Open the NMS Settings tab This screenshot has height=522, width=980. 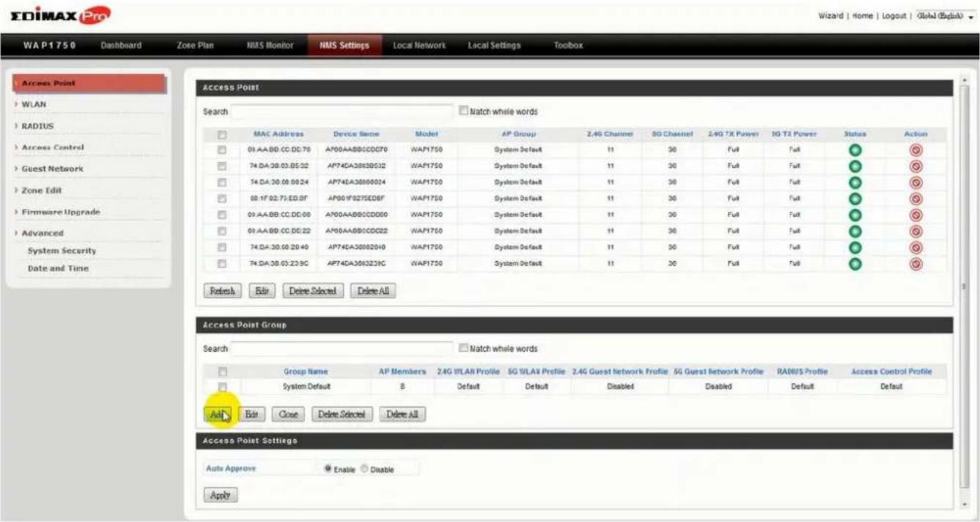tap(345, 45)
